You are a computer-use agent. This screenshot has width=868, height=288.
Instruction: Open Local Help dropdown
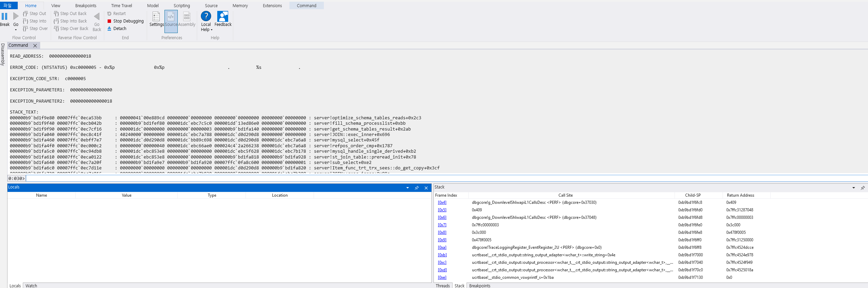[x=206, y=21]
